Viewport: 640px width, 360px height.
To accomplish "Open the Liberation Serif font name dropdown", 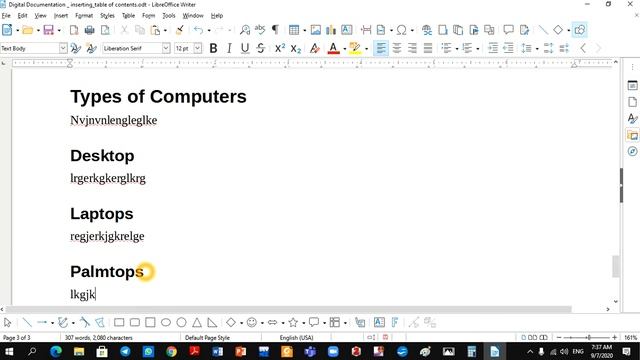I will [166, 48].
